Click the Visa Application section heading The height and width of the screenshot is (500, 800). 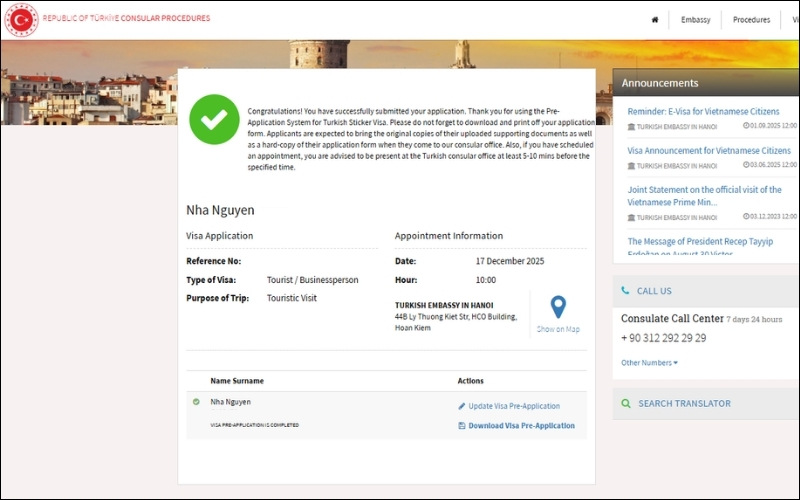[219, 236]
